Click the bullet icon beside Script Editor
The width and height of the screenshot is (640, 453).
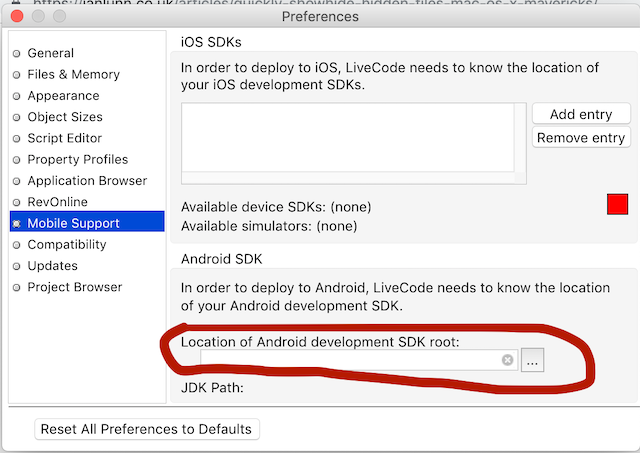pyautogui.click(x=17, y=138)
